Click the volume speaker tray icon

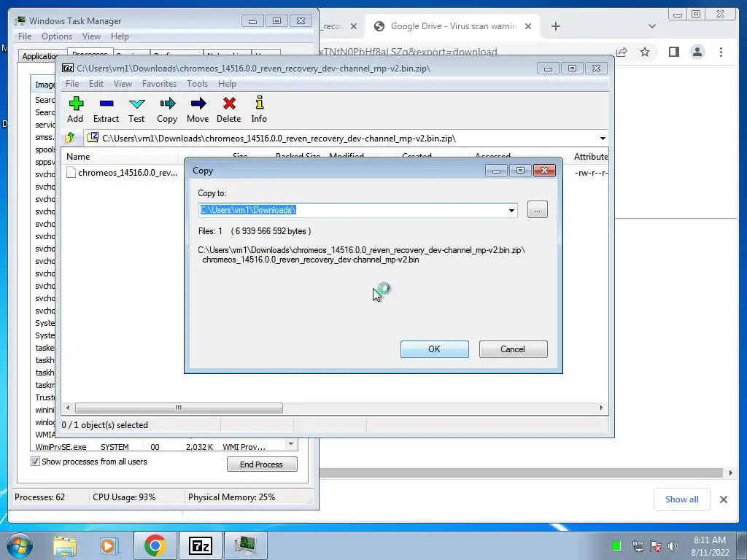click(673, 545)
